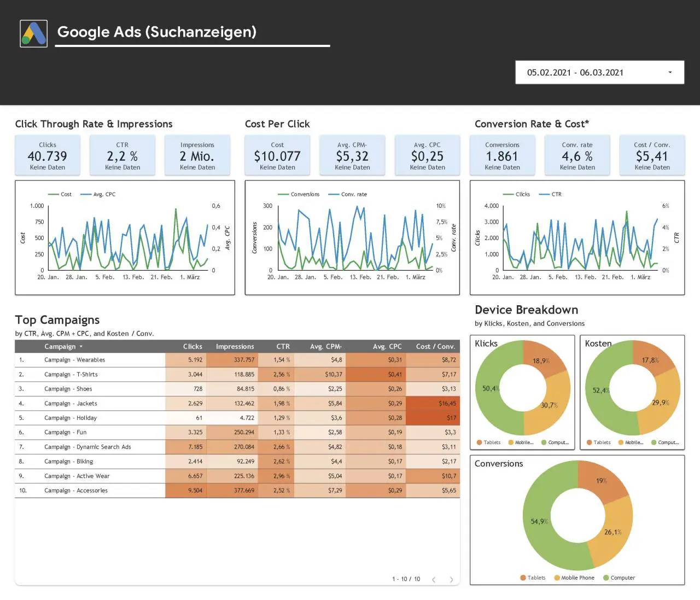Click Computer legend marker in Conversions chart
The image size is (700, 600).
tap(606, 578)
